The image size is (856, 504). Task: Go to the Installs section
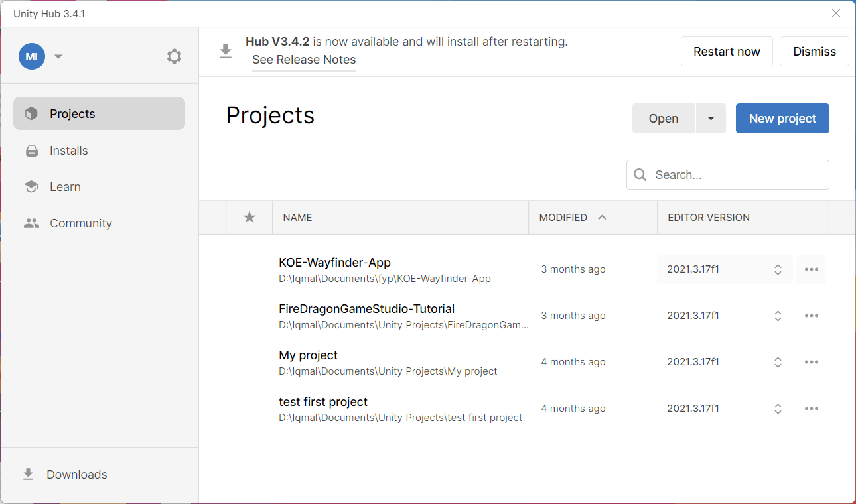click(x=99, y=151)
